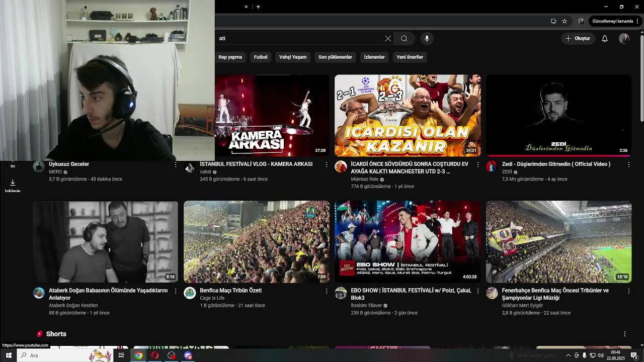
Task: Open the Windows notification center
Action: [x=634, y=355]
